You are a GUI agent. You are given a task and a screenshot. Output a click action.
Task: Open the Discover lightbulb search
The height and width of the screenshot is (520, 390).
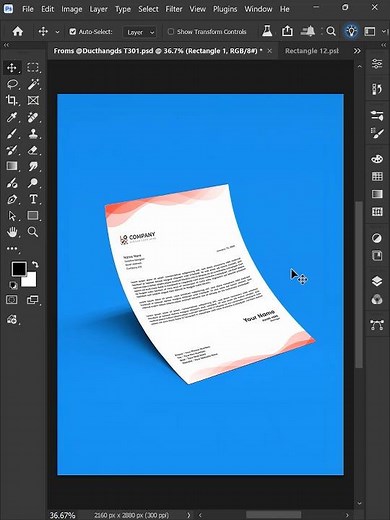pos(351,32)
